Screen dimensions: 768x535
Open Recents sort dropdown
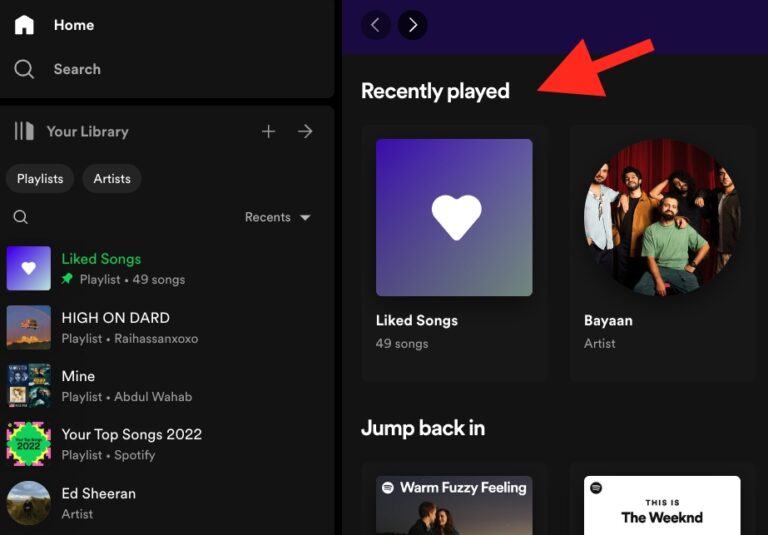click(x=277, y=217)
